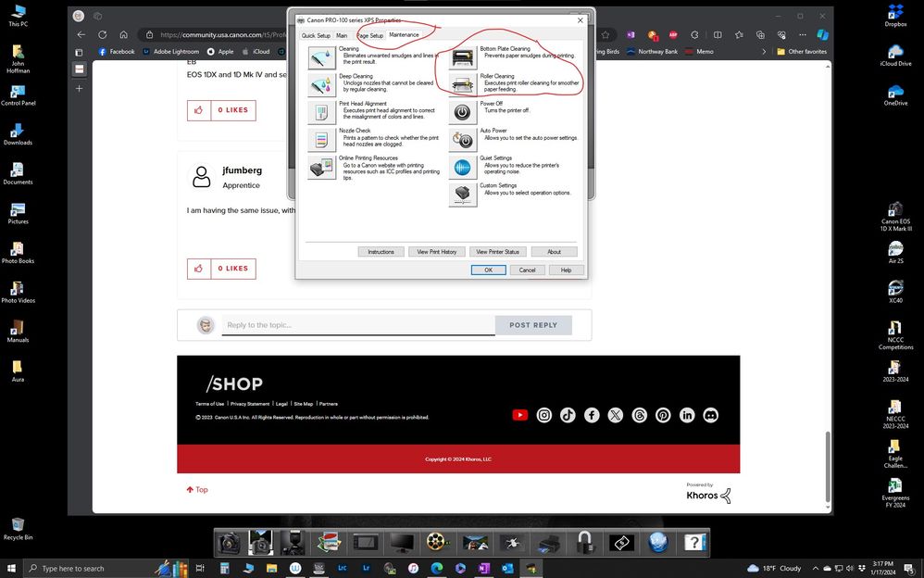
Task: Open Quiet Settings for the printer
Action: coord(462,167)
